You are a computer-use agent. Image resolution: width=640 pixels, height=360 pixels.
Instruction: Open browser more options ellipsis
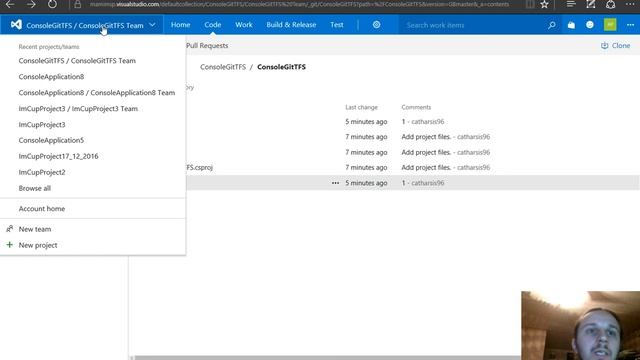(x=630, y=4)
